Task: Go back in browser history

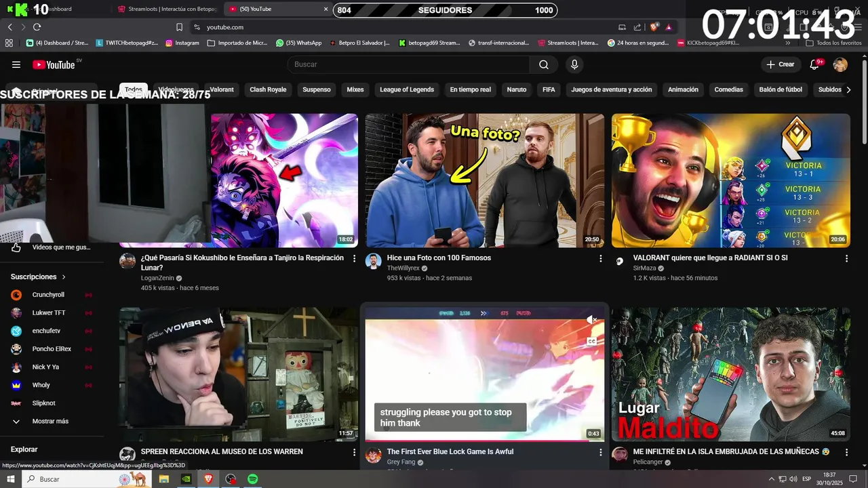Action: point(9,27)
